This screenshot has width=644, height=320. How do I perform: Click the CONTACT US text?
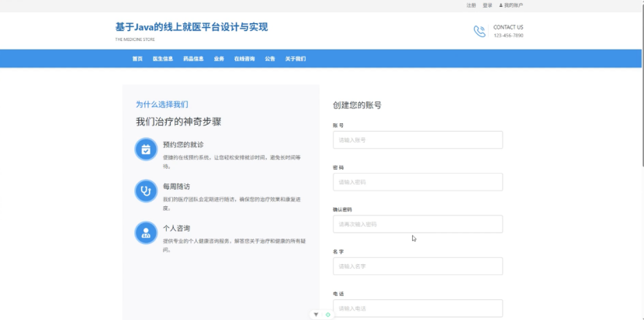[508, 27]
